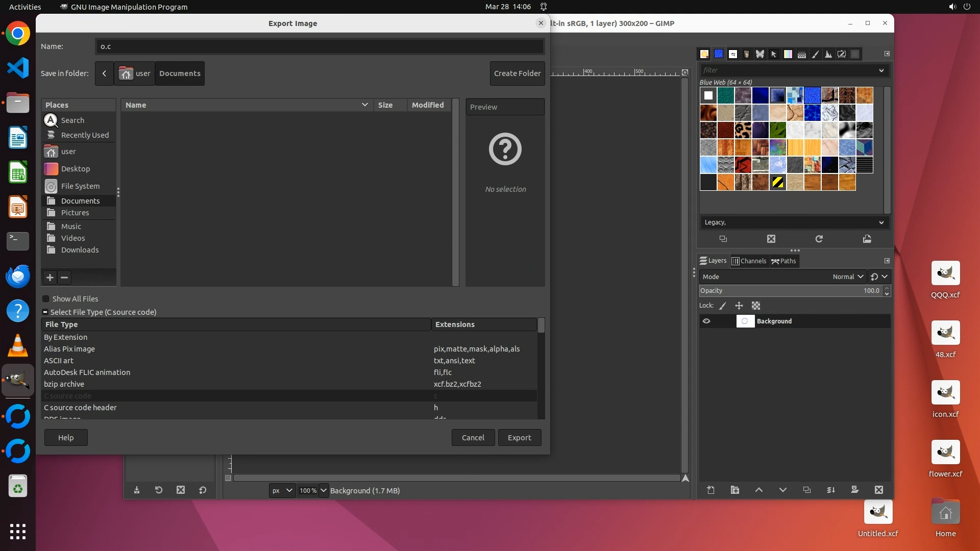Image resolution: width=980 pixels, height=551 pixels.
Task: Switch to the Channels tab
Action: [749, 261]
